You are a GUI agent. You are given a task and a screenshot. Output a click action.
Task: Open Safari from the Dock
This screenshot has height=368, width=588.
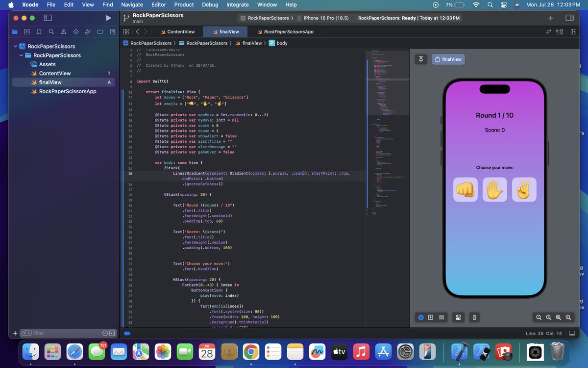(x=75, y=352)
